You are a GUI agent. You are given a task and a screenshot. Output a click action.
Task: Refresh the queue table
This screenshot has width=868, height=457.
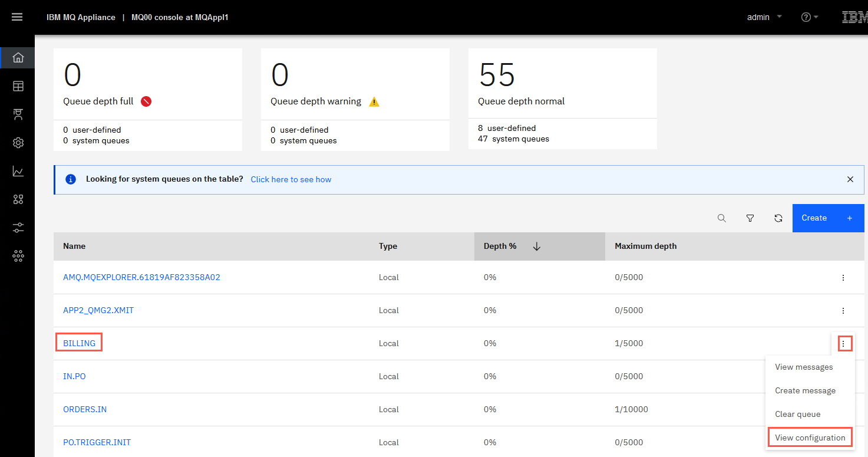pyautogui.click(x=778, y=218)
